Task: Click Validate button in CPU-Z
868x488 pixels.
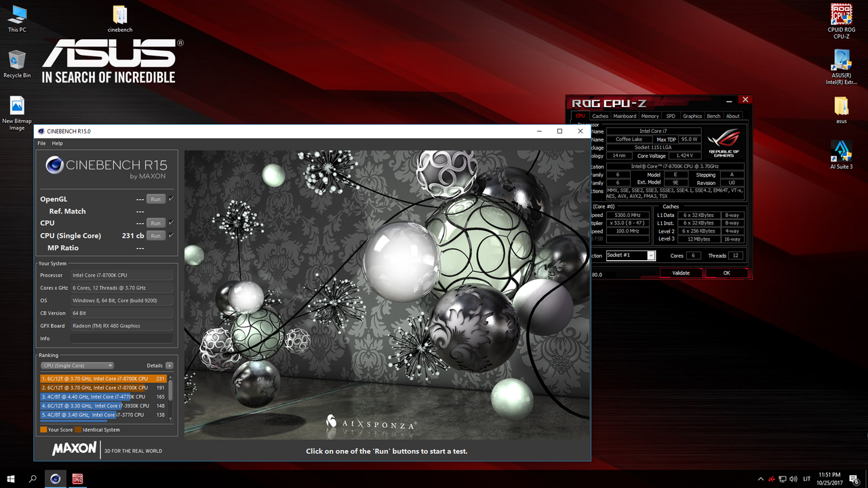Action: point(681,273)
